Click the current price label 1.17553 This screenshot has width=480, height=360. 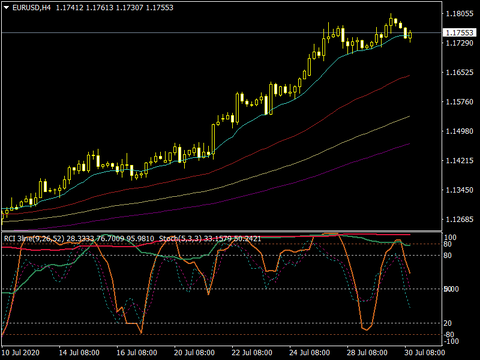[460, 32]
